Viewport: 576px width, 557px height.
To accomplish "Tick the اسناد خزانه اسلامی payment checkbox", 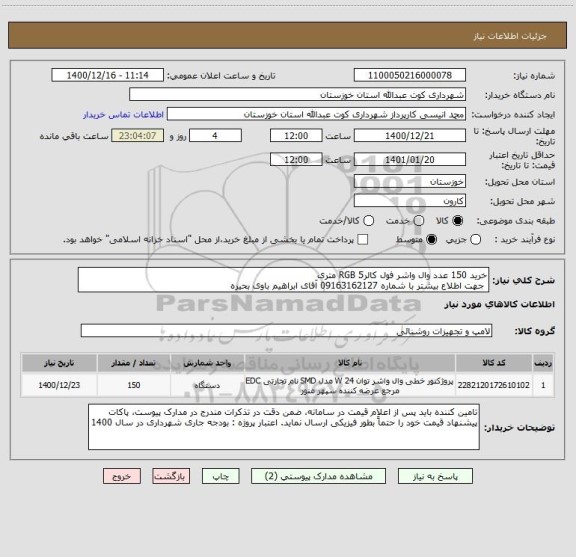I will coord(363,240).
